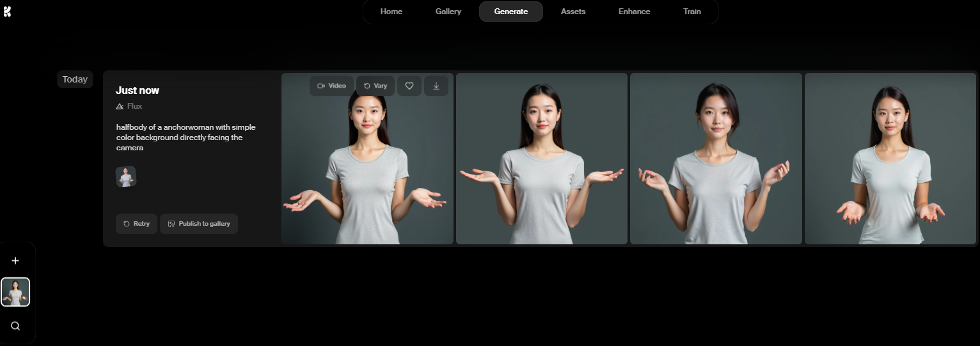Screen dimensions: 980x346
Task: Click the app logo in top-left corner
Action: 7,12
